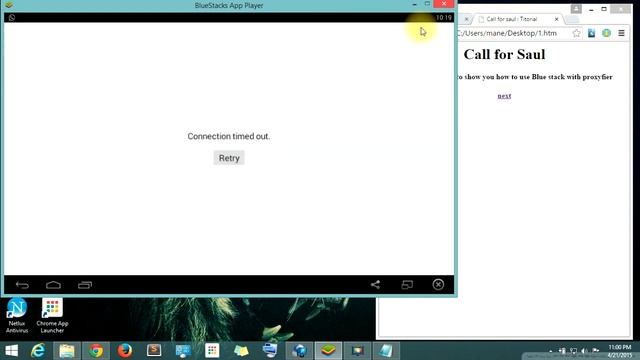
Task: Click the 'Call for Saul' page heading
Action: [504, 54]
